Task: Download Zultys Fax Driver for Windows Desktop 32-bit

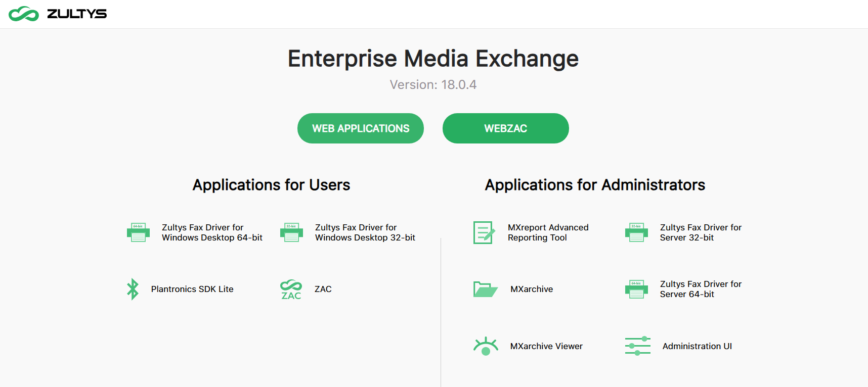Action: pyautogui.click(x=365, y=232)
